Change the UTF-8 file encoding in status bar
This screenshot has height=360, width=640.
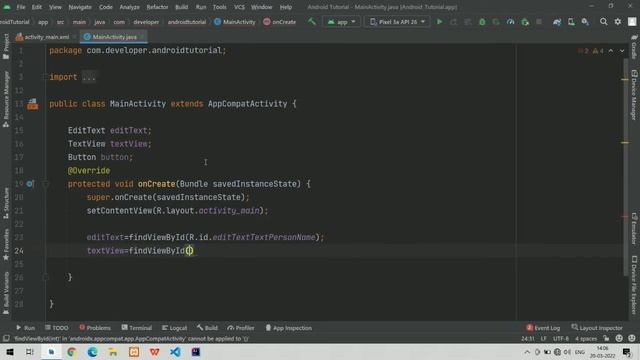pos(561,338)
